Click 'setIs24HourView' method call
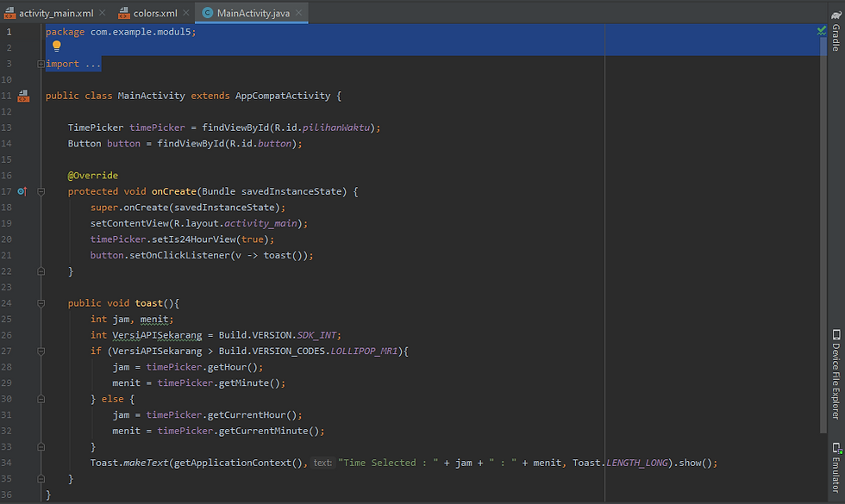 [193, 240]
